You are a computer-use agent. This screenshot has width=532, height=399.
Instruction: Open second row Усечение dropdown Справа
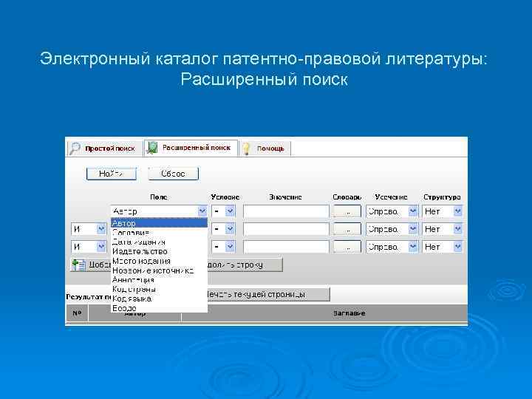click(x=392, y=229)
